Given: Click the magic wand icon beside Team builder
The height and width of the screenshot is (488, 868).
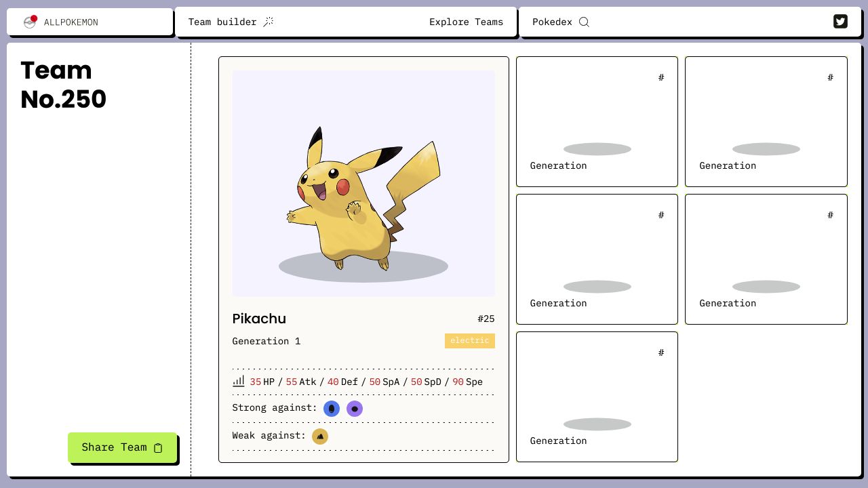Looking at the screenshot, I should [269, 22].
